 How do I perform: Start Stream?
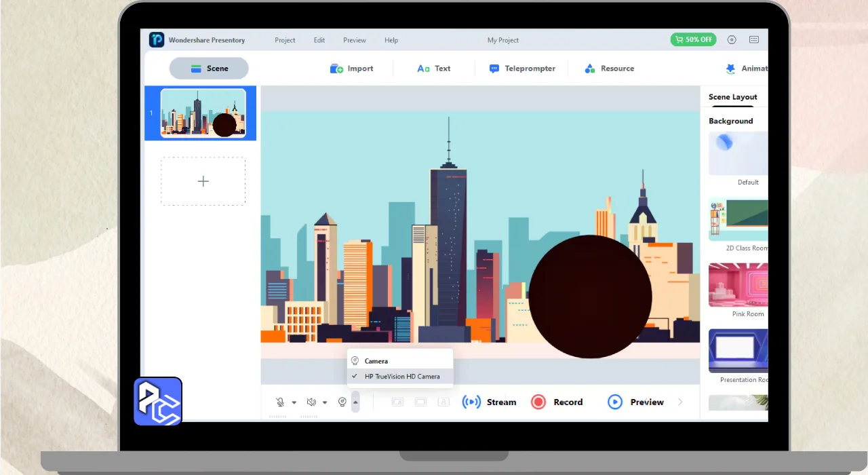(489, 402)
